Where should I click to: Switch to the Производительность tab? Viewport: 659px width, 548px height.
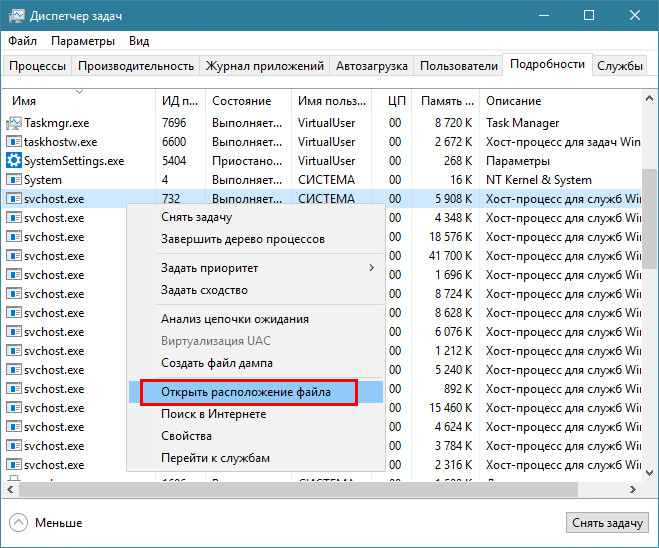tap(136, 66)
